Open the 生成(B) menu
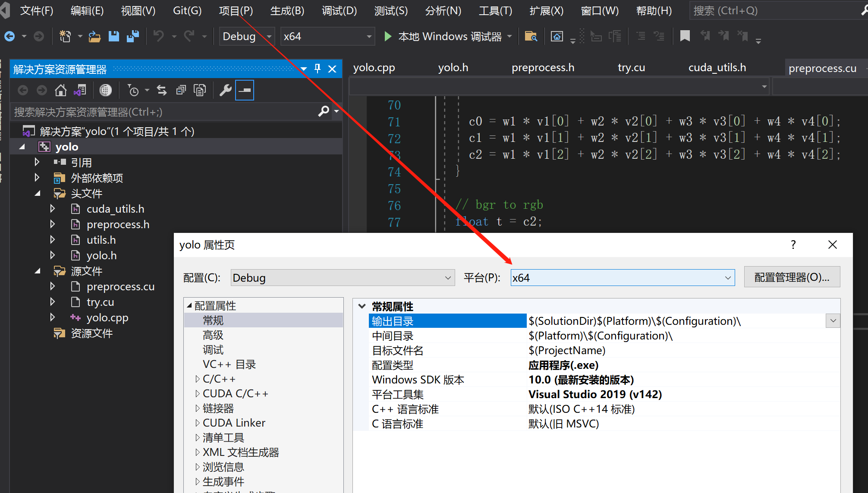The image size is (868, 493). 287,11
